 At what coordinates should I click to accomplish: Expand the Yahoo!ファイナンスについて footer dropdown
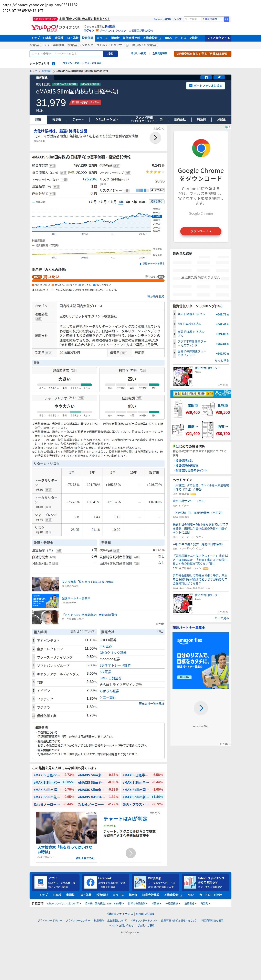pyautogui.click(x=64, y=904)
